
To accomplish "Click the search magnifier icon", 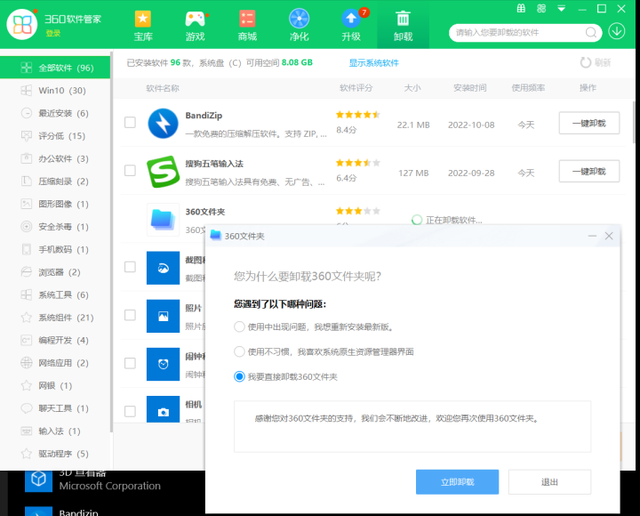I will (x=591, y=33).
